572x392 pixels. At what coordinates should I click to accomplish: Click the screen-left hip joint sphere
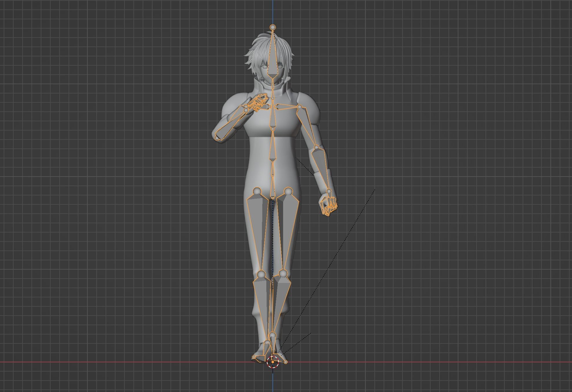pyautogui.click(x=257, y=191)
